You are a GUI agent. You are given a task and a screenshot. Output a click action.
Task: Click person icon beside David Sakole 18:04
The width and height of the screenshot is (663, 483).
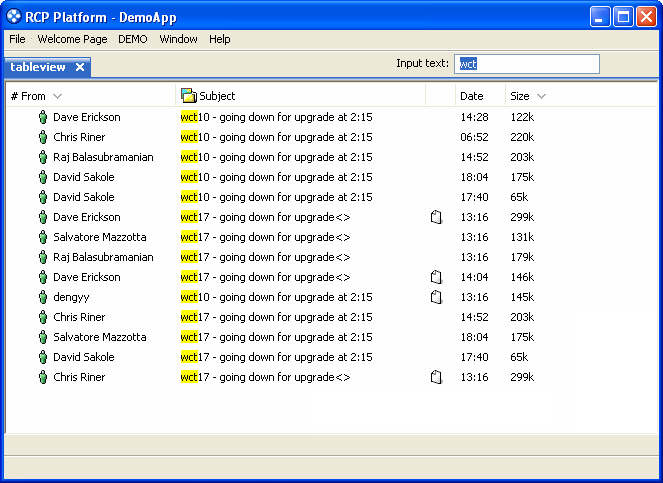[x=43, y=177]
